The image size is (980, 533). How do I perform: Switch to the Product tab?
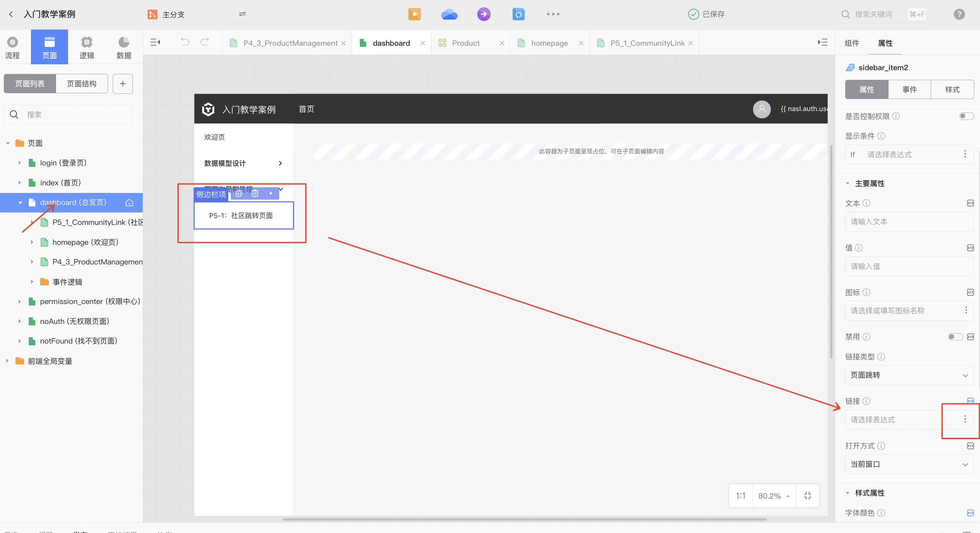(x=466, y=43)
